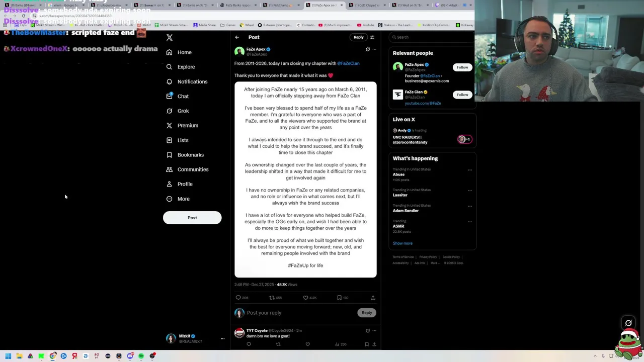
Task: Switch to the 'CoD Clipped' browser tab
Action: coord(367,5)
